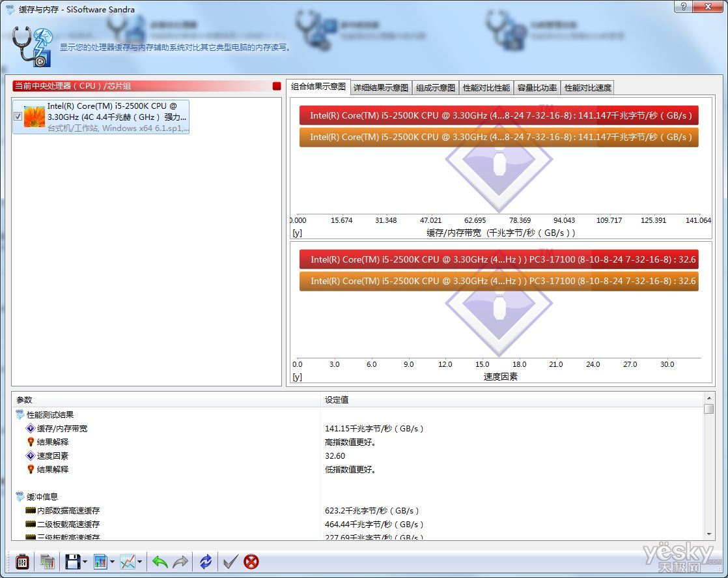Click the red square in the CPU header
728x578 pixels.
point(277,86)
